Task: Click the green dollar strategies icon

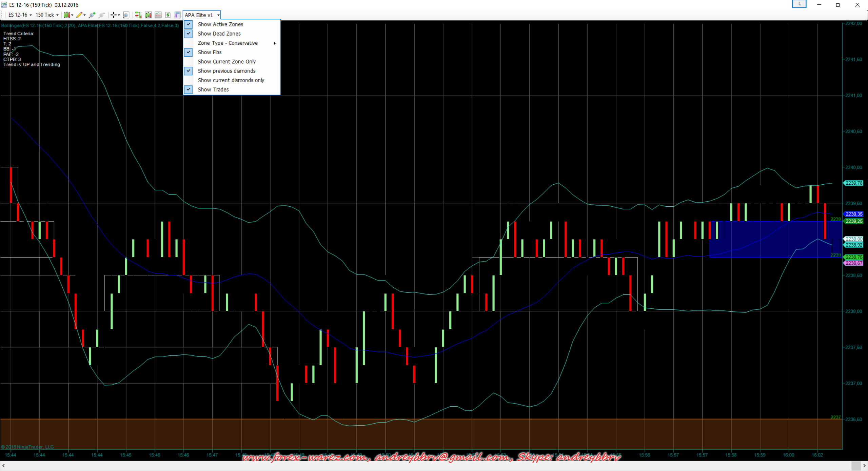Action: [168, 15]
